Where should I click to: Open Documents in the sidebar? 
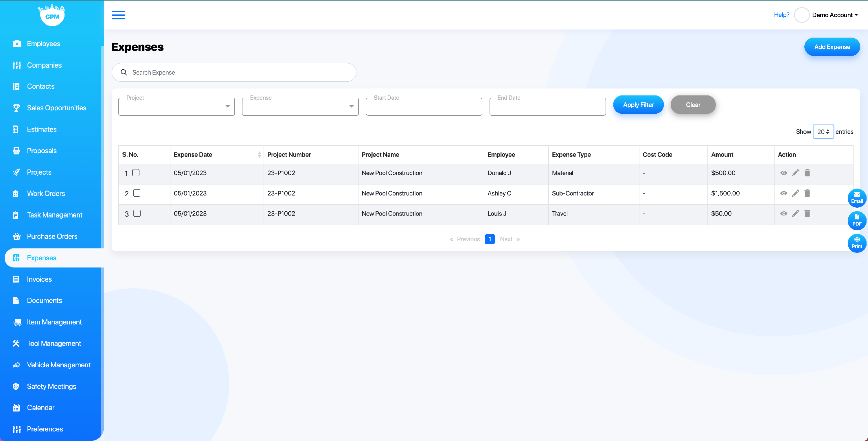click(44, 300)
